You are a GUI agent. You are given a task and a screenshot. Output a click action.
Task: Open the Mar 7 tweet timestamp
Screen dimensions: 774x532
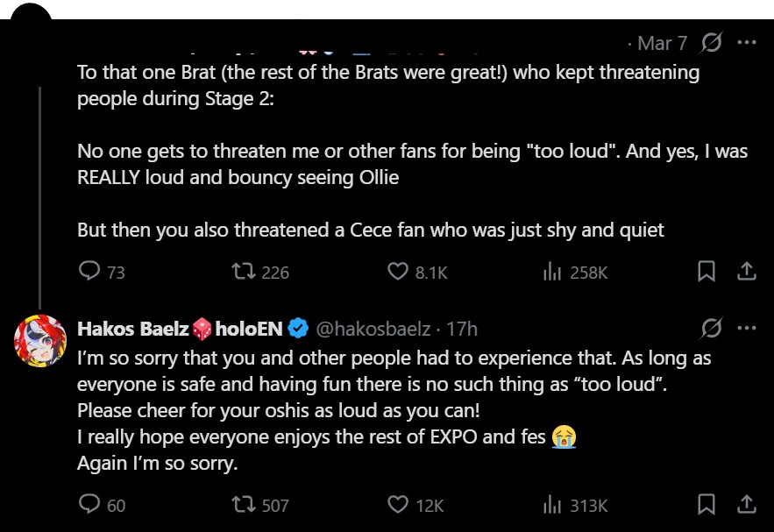coord(662,42)
